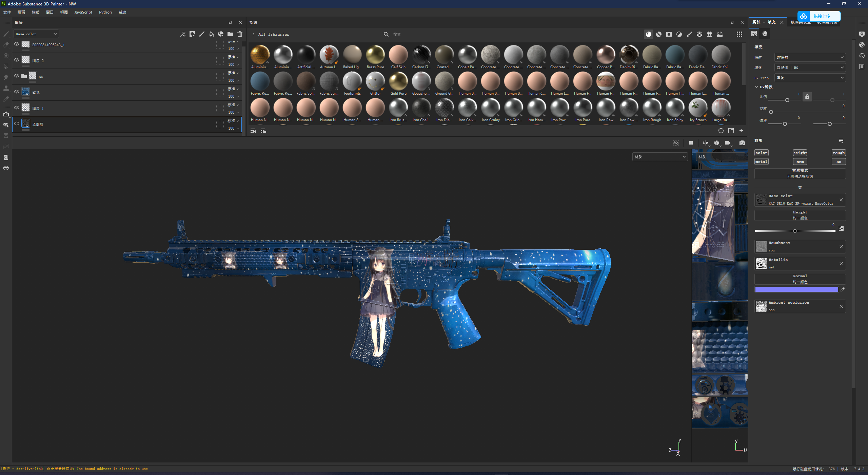Hide the 图层 1 layer
Screen dimensions: 868x475
pos(17,108)
